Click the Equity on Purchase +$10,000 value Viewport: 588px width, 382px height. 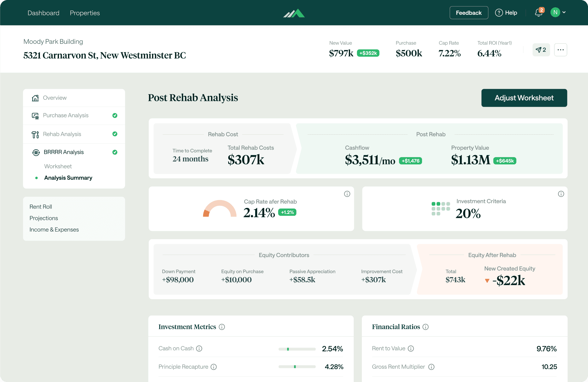click(236, 280)
